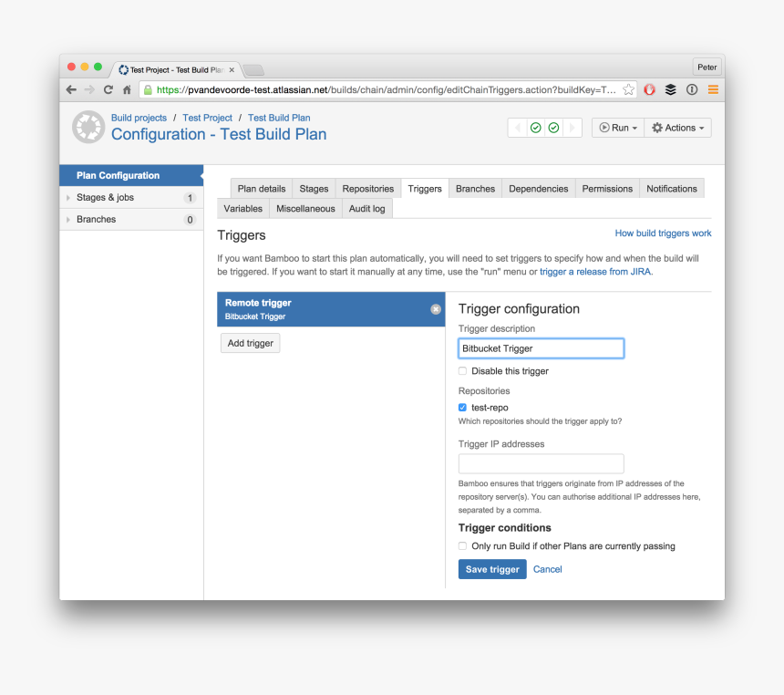Screen dimensions: 784x695
Task: Click the green lock icon in address bar
Action: 148,90
